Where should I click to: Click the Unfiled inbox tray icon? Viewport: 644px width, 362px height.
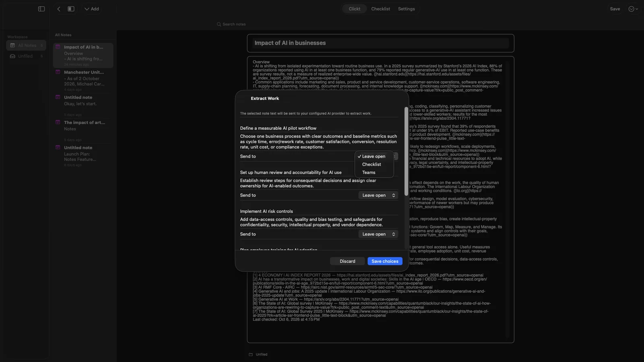(x=12, y=56)
